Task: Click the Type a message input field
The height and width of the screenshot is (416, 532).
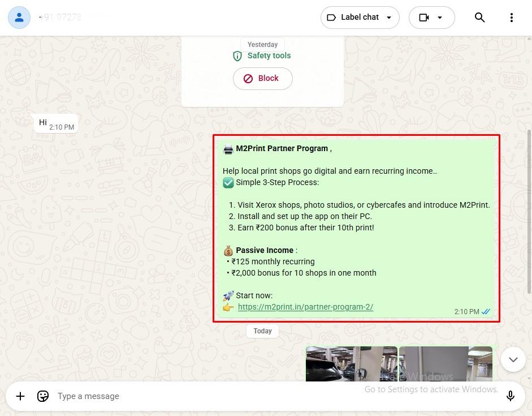Action: (x=170, y=396)
